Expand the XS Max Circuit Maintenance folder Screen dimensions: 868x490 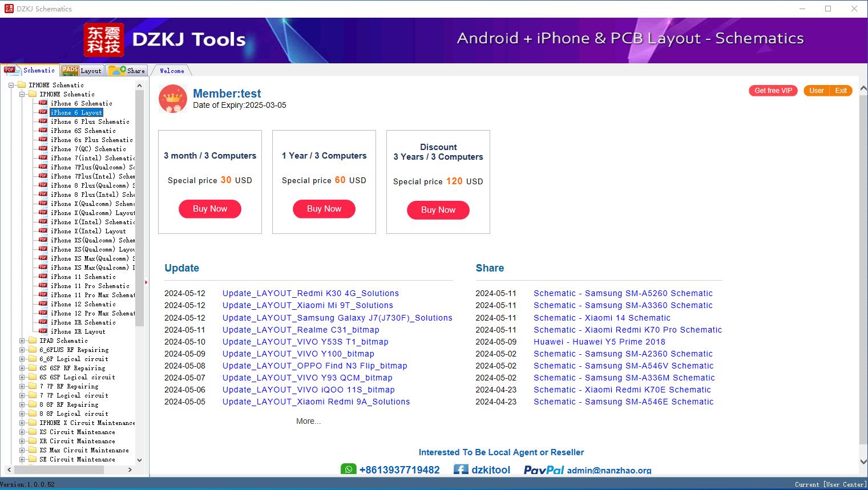pyautogui.click(x=22, y=450)
